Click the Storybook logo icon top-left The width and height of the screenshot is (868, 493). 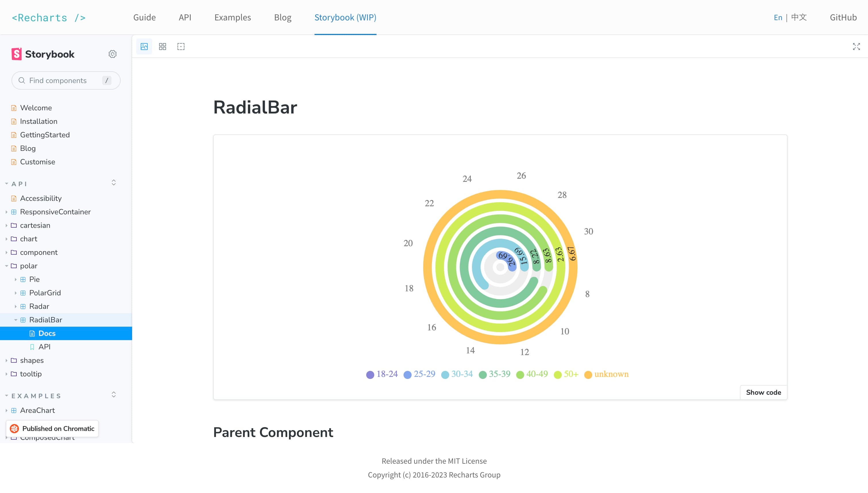[16, 54]
